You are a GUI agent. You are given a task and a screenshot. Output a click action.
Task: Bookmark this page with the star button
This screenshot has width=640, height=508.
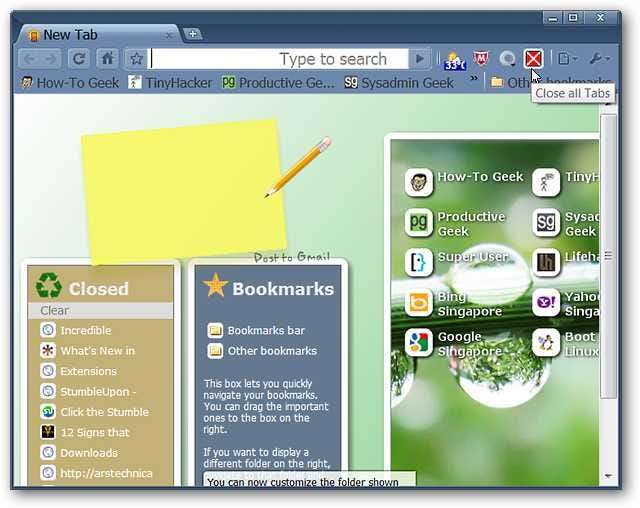coord(136,59)
